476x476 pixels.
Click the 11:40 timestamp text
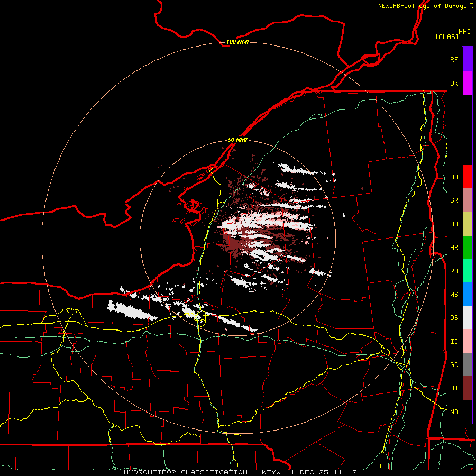point(344,472)
